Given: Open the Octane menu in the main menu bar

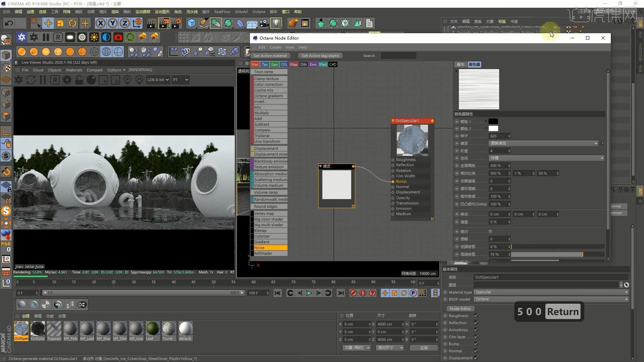Looking at the screenshot, I should tap(259, 12).
